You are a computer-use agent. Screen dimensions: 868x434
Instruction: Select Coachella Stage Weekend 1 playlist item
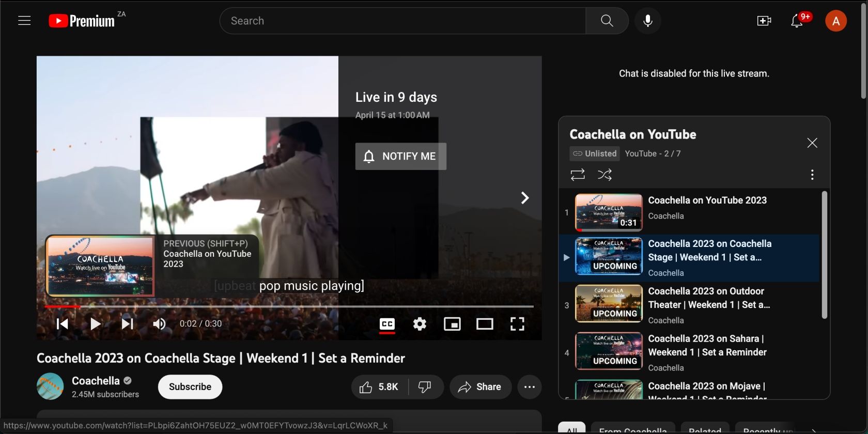pyautogui.click(x=689, y=258)
